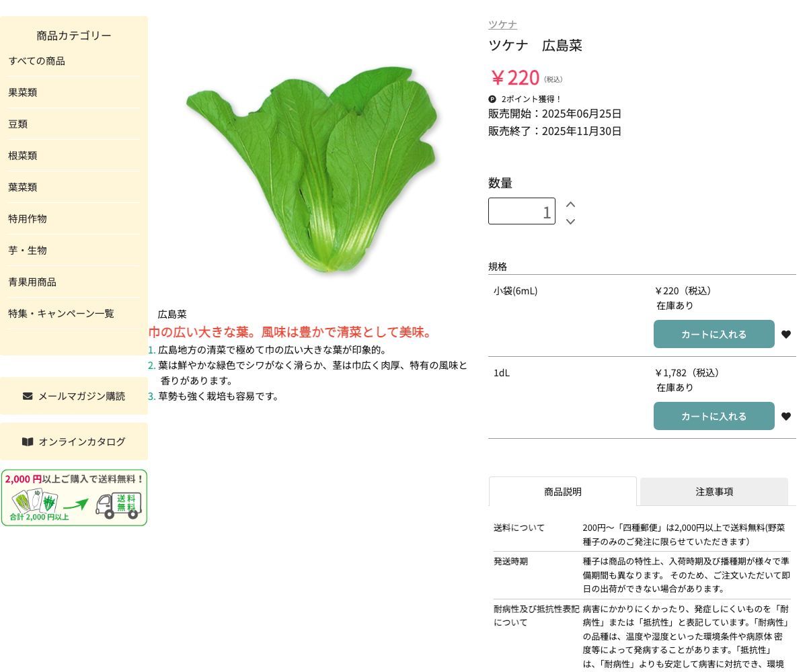Open the すべての商品 category
The image size is (807, 672).
(x=37, y=61)
